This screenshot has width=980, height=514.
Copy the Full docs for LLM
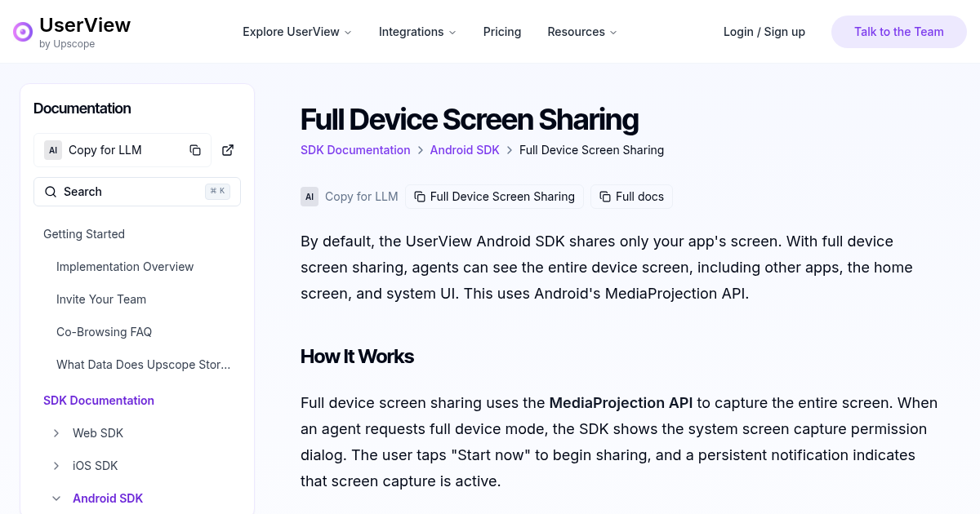632,197
